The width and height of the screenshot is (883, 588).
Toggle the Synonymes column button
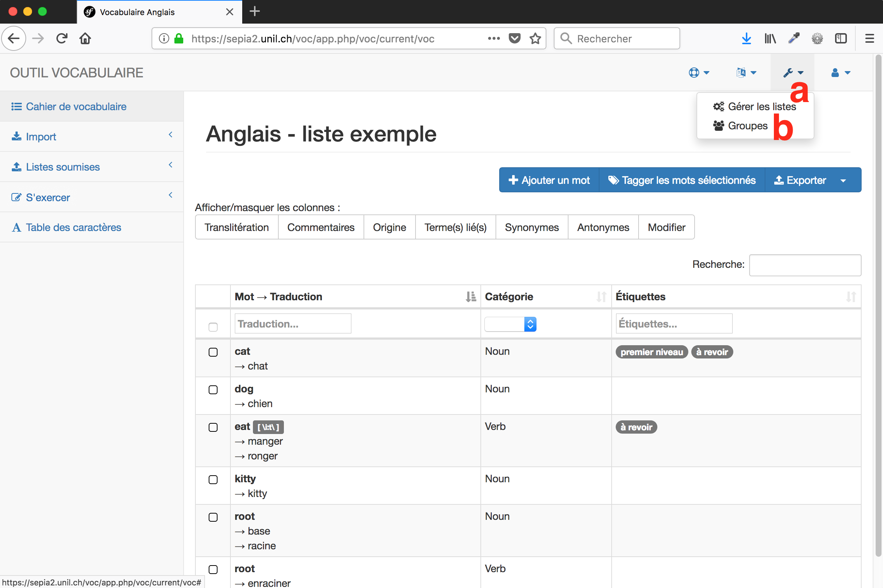pyautogui.click(x=531, y=227)
